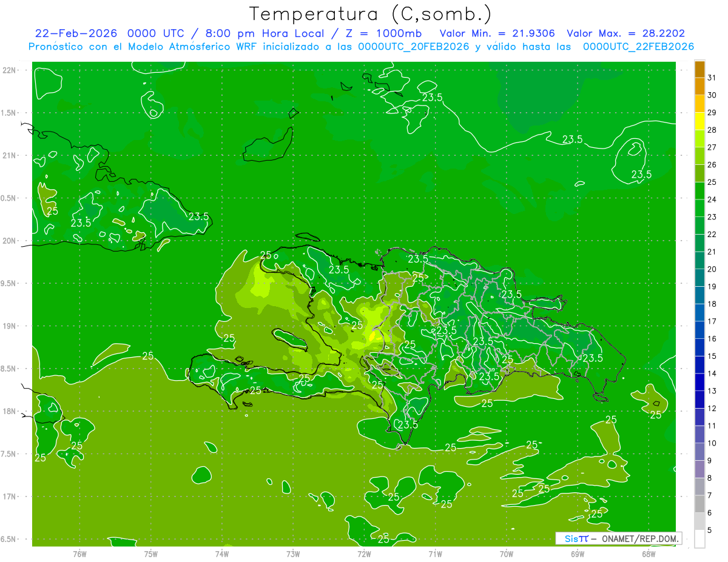Viewport: 728px width, 562px height.
Task: Click the "69W" longitude axis label
Action: [x=578, y=554]
